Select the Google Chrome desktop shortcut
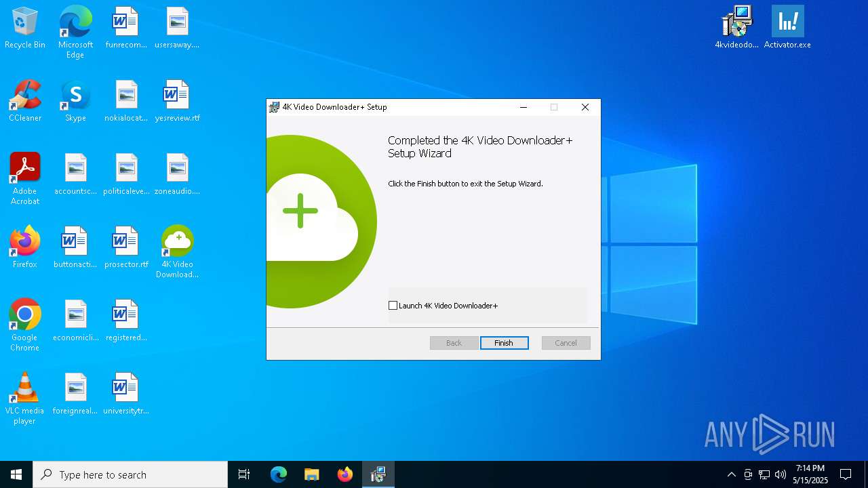This screenshot has width=868, height=488. pos(25,325)
